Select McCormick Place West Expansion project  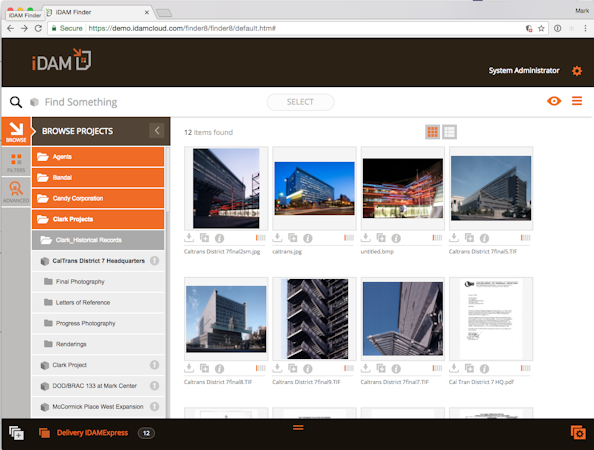[x=98, y=406]
